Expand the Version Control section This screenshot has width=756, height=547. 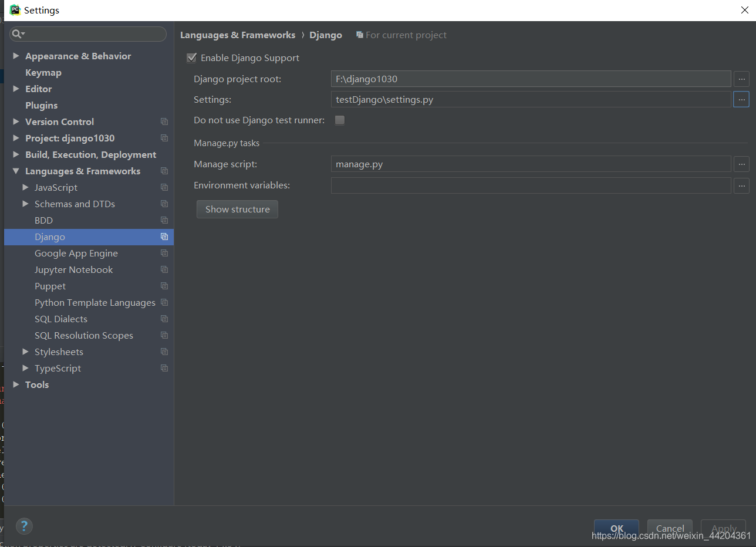16,121
